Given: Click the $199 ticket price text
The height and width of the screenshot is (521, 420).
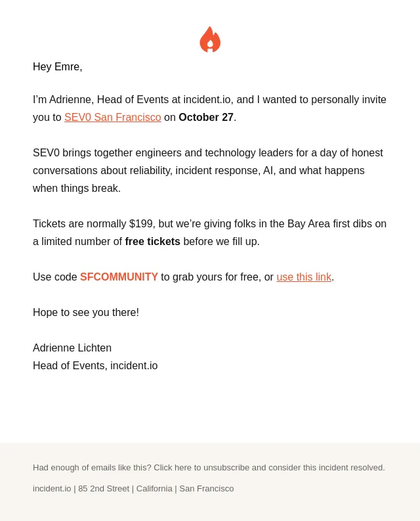Looking at the screenshot, I should coord(140,223).
